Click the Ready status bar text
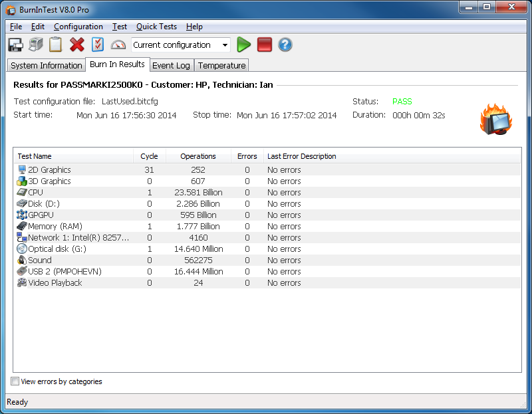Viewport: 532px width, 414px height. tap(17, 402)
